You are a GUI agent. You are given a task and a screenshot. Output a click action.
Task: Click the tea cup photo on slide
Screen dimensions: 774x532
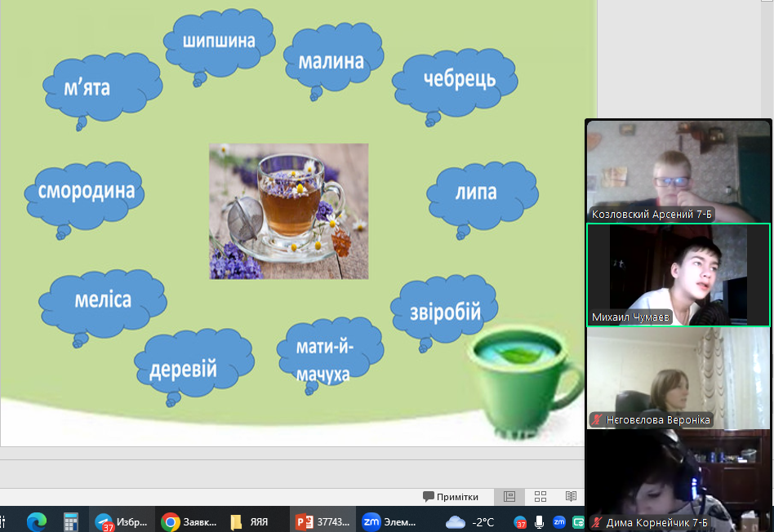click(x=288, y=211)
